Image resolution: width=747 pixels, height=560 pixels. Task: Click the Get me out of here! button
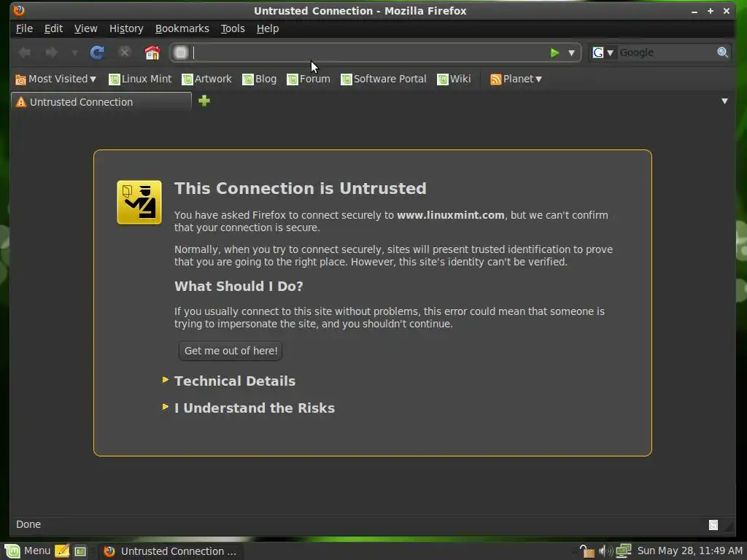tap(231, 351)
